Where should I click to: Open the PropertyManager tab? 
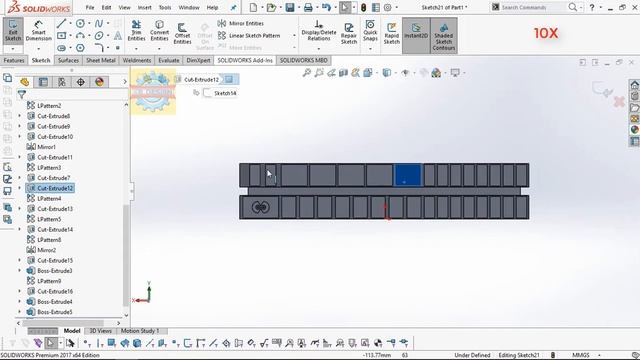43,82
